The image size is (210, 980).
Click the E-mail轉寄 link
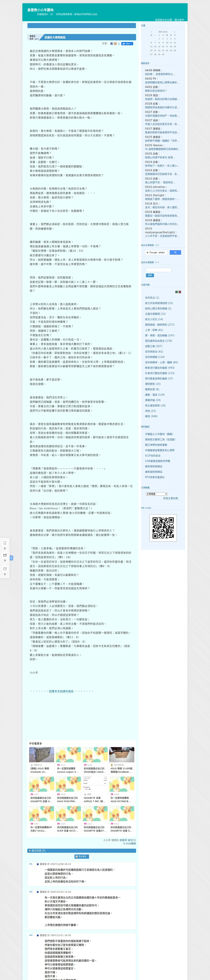pos(130,843)
